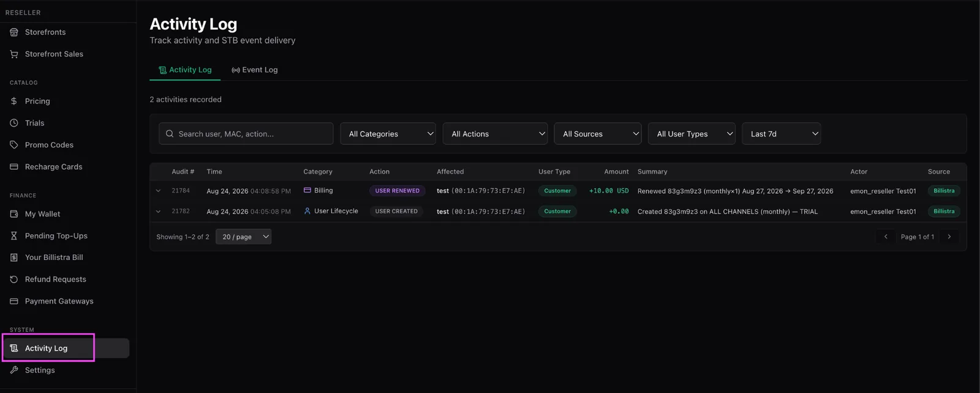Image resolution: width=980 pixels, height=393 pixels.
Task: Click the Pending Top-Ups hourglass icon
Action: click(14, 235)
